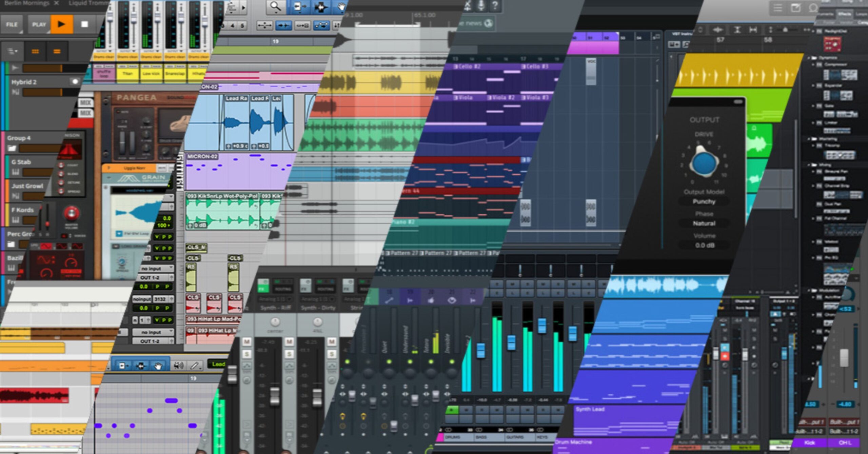Open the Phase Natural selector

[x=704, y=223]
